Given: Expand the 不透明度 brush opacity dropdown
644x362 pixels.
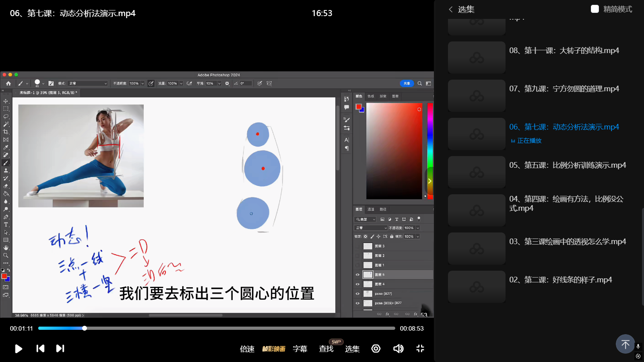Looking at the screenshot, I should point(142,83).
